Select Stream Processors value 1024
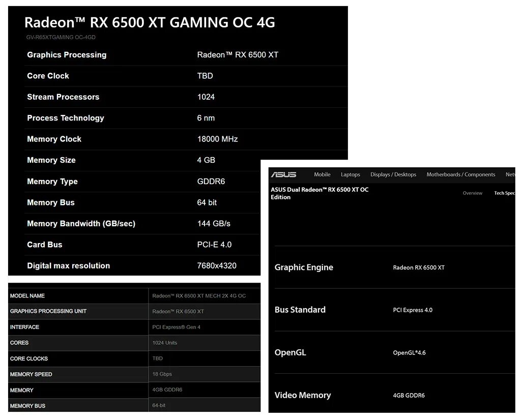Screen dimensions: 521x420 tap(206, 97)
